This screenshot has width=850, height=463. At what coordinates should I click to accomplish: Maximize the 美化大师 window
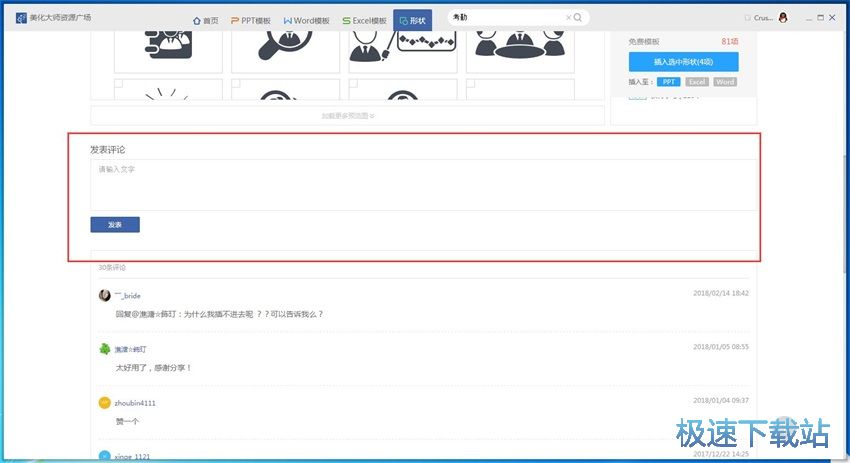coord(821,18)
